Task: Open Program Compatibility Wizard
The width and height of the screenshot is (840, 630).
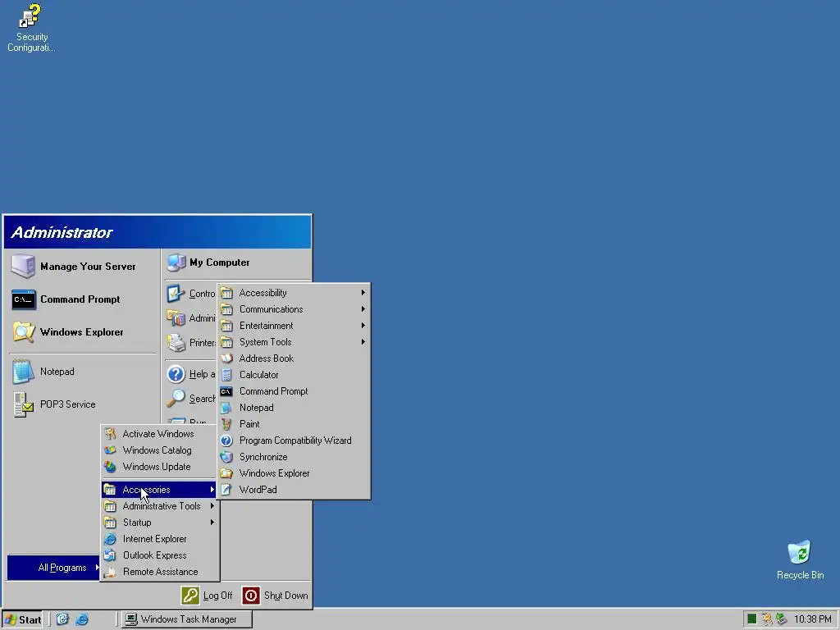Action: pos(294,441)
